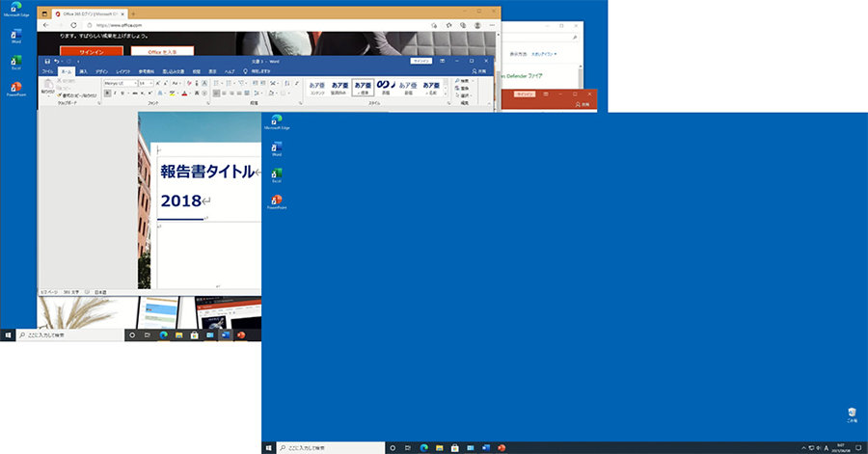The image size is (868, 454).
Task: Open Excel shortcut on the empty desktop
Action: (x=276, y=175)
